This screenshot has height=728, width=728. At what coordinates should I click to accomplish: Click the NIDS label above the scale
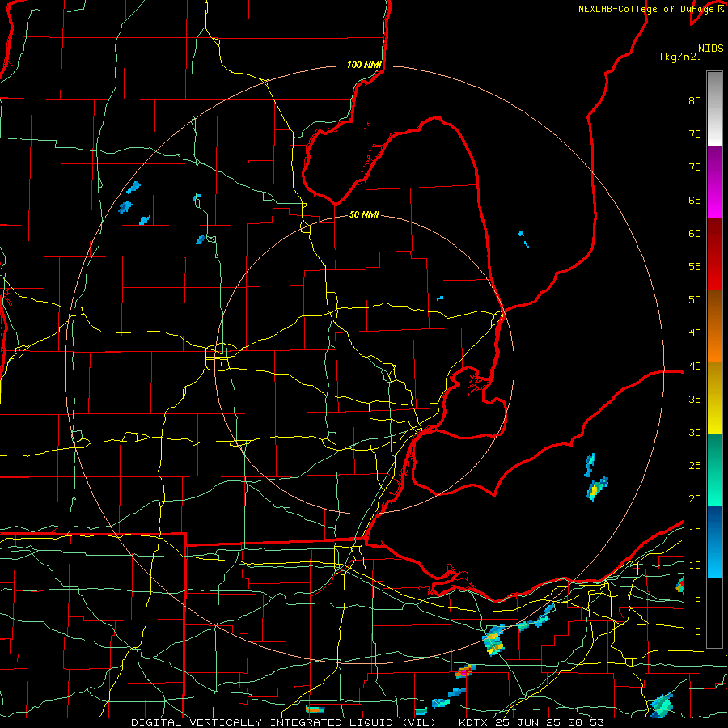pyautogui.click(x=710, y=48)
